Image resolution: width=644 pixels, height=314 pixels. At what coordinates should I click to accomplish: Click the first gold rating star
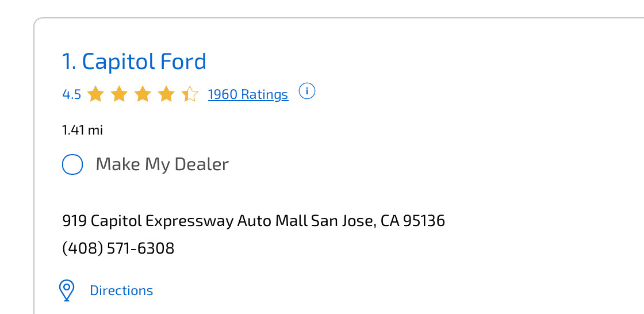[x=95, y=94]
